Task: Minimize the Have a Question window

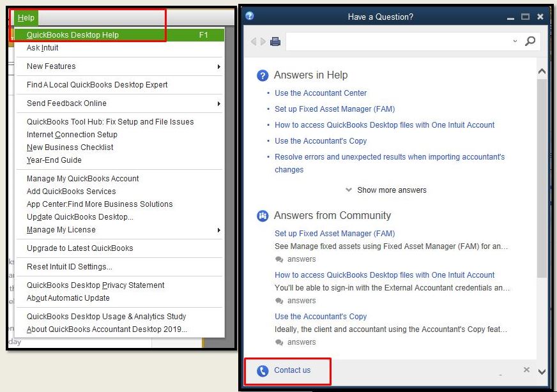Action: click(x=510, y=17)
